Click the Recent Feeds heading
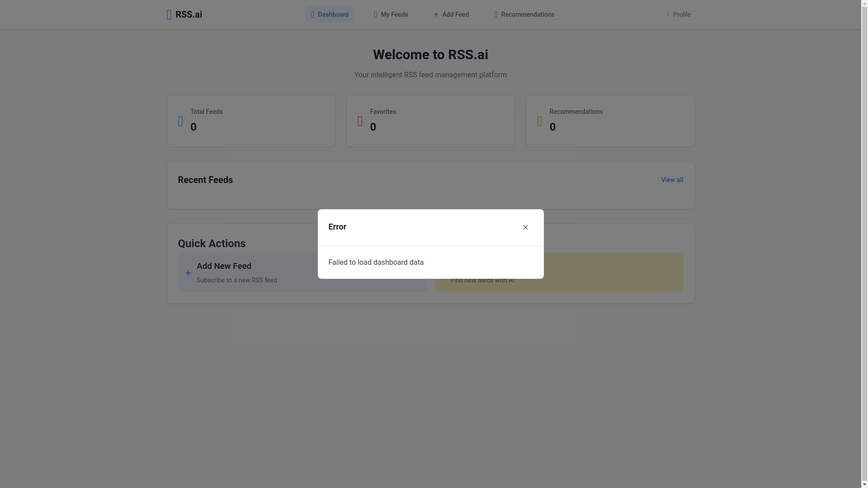This screenshot has width=868, height=488. pyautogui.click(x=205, y=180)
